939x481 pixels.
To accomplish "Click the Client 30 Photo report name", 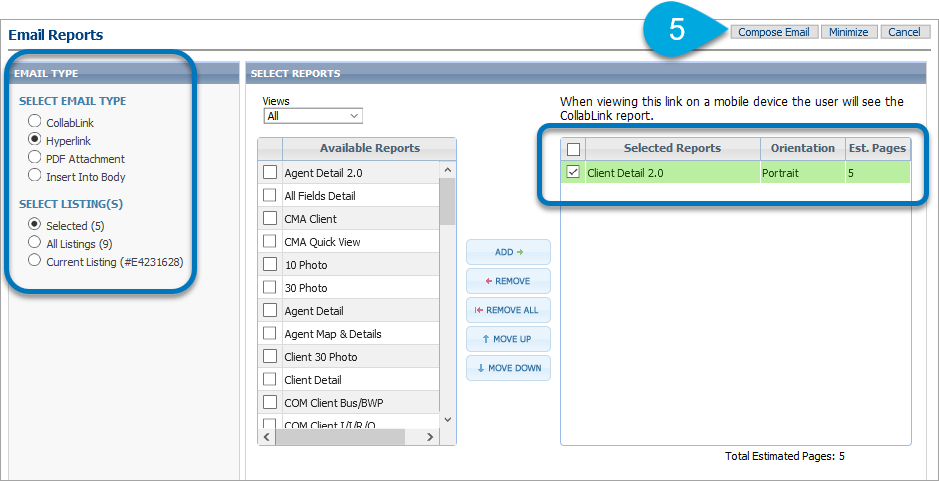I will tap(320, 356).
